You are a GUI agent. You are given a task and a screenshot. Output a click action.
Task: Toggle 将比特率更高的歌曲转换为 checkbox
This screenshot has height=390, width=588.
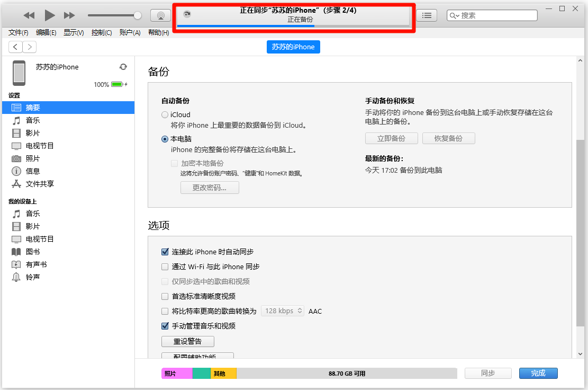165,311
